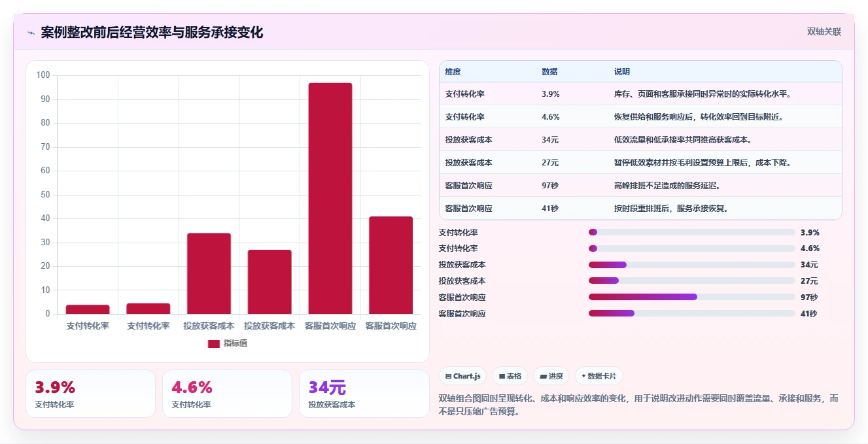The height and width of the screenshot is (444, 868).
Task: Click the lightning icon beside the dashboard title
Action: (x=31, y=33)
